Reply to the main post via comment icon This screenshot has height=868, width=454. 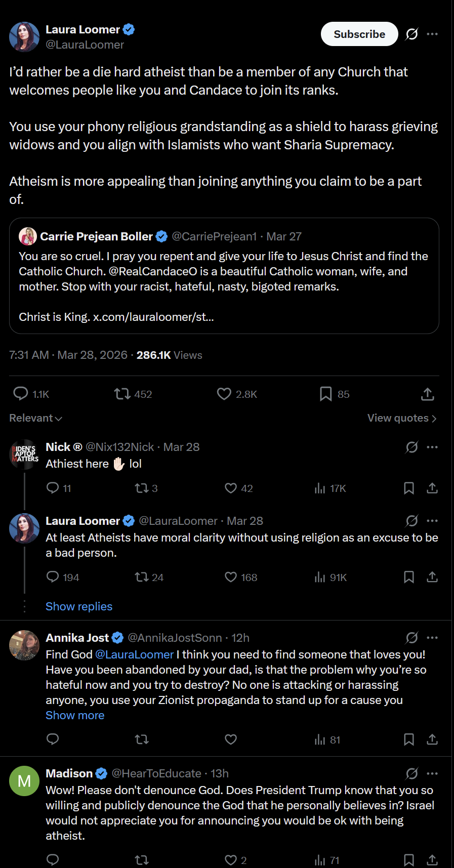tap(21, 394)
